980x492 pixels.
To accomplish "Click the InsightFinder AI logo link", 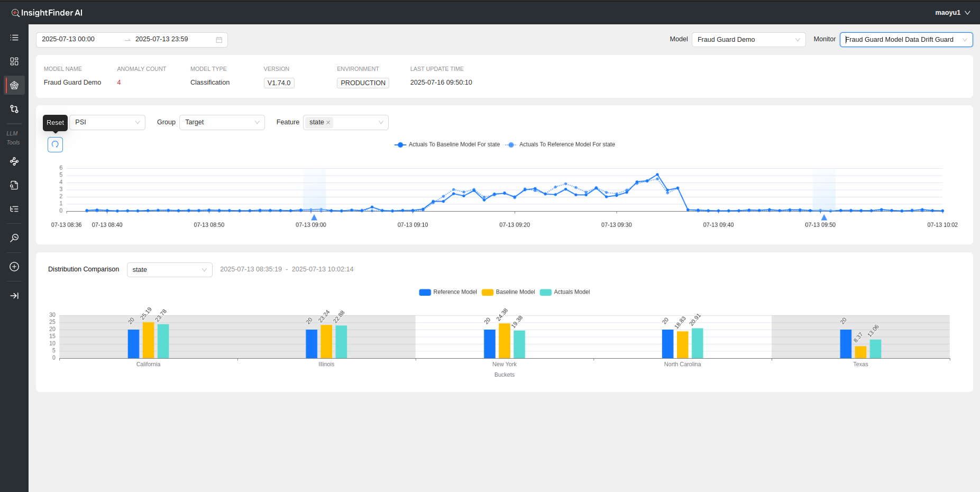I will (47, 13).
